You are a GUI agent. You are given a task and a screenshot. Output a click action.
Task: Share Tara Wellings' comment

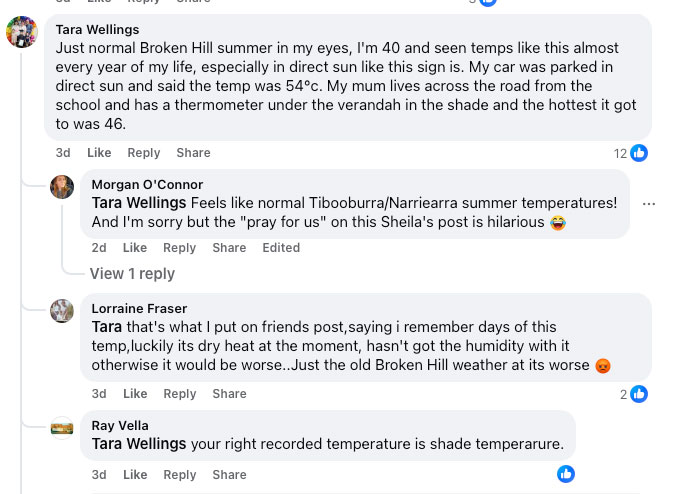pos(193,153)
